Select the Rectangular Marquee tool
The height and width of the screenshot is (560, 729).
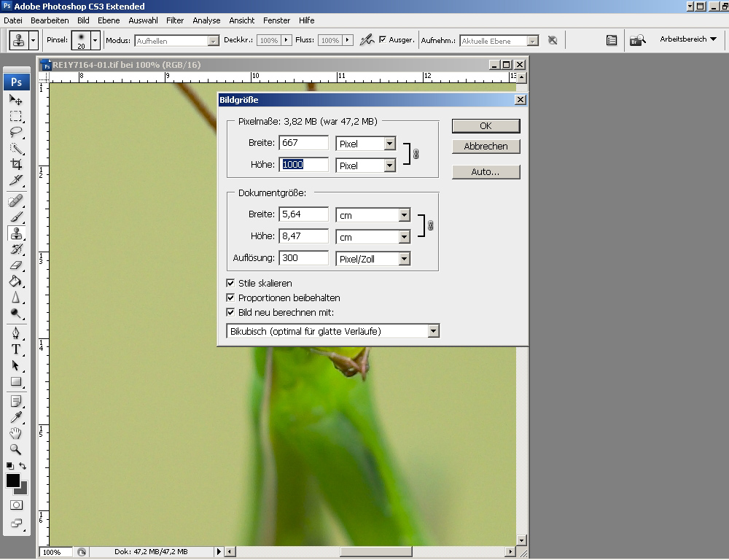tap(16, 116)
